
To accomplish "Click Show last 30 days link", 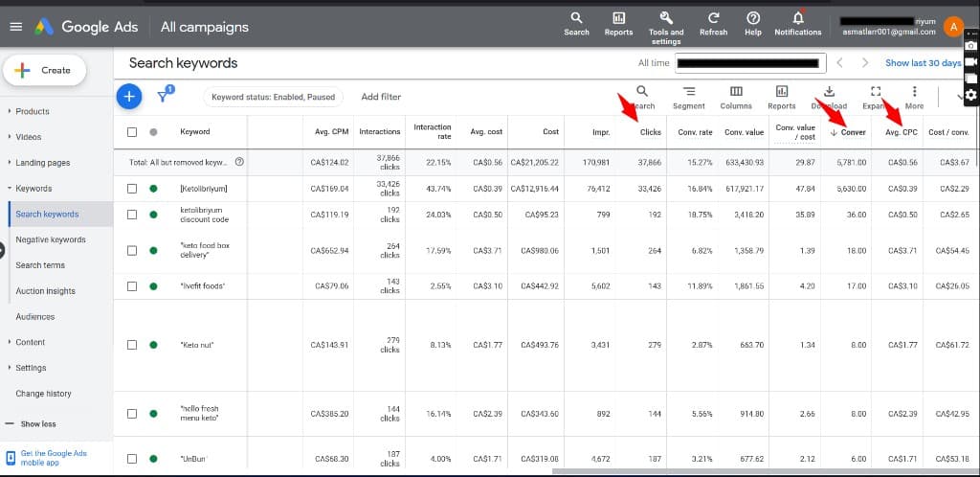I will (924, 62).
